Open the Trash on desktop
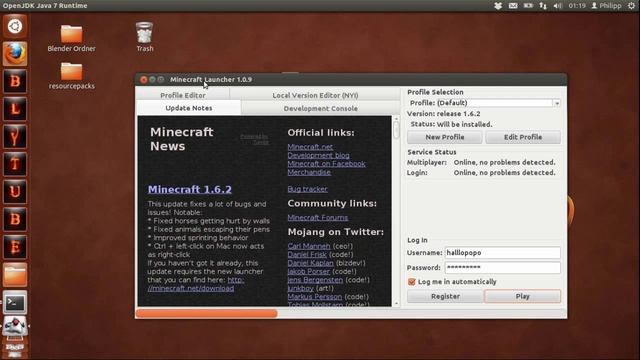 tap(144, 37)
